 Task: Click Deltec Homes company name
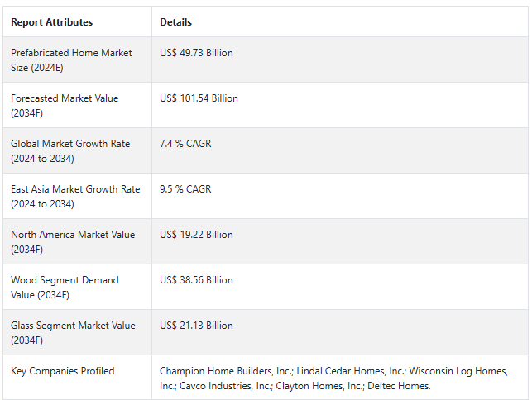[x=399, y=386]
